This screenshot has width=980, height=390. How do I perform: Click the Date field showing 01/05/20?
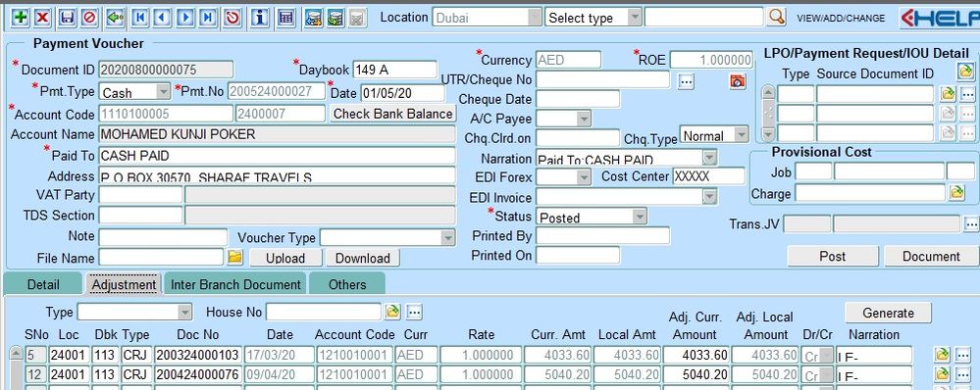point(402,94)
